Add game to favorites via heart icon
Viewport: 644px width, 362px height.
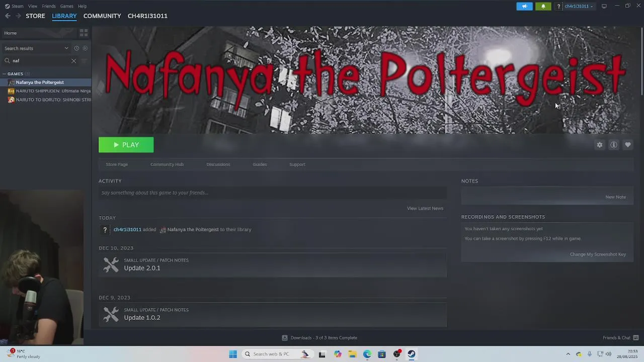628,145
